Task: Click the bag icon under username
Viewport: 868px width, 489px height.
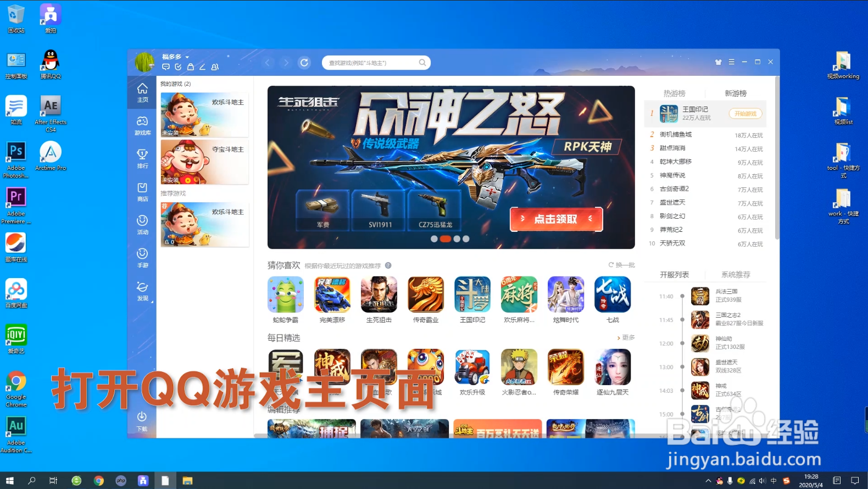Action: click(x=191, y=66)
